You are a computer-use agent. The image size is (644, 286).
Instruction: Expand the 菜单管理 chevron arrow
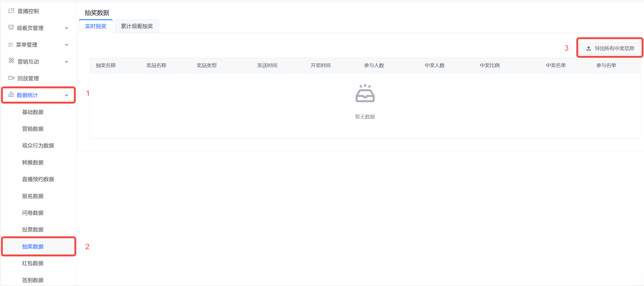66,45
